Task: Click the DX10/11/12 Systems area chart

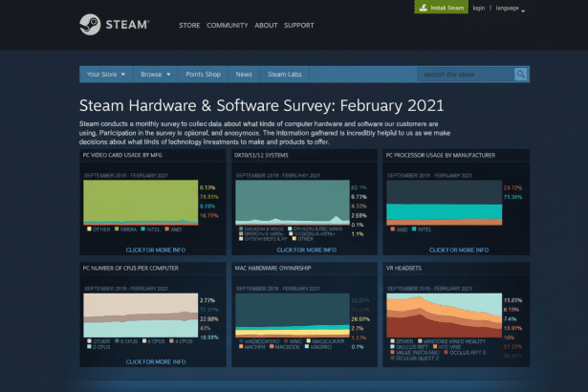Action: click(293, 202)
